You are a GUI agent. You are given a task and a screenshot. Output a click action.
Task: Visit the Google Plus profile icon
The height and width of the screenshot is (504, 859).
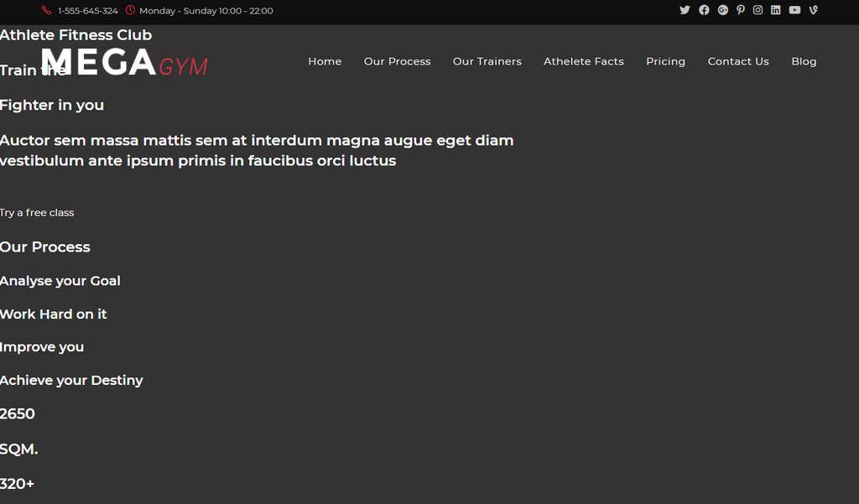click(722, 10)
